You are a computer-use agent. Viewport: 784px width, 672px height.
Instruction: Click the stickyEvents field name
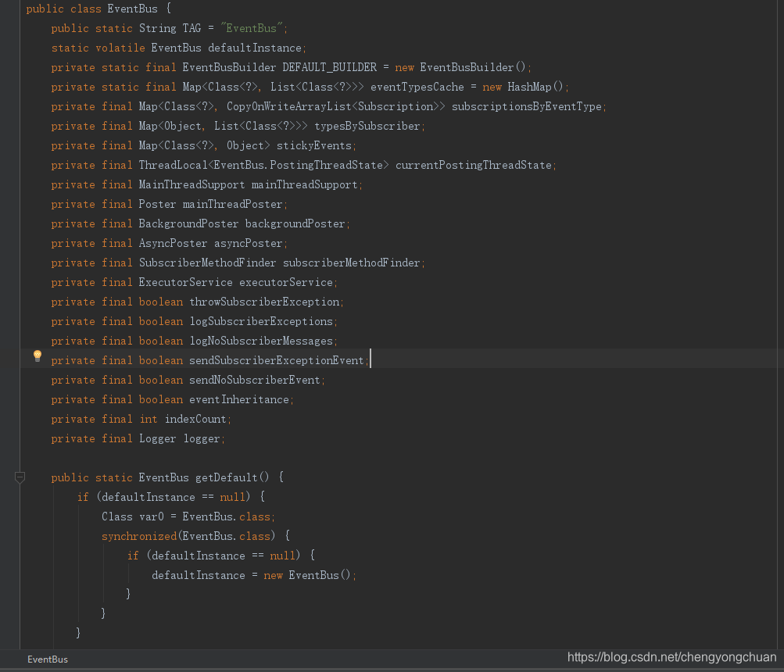click(x=314, y=145)
